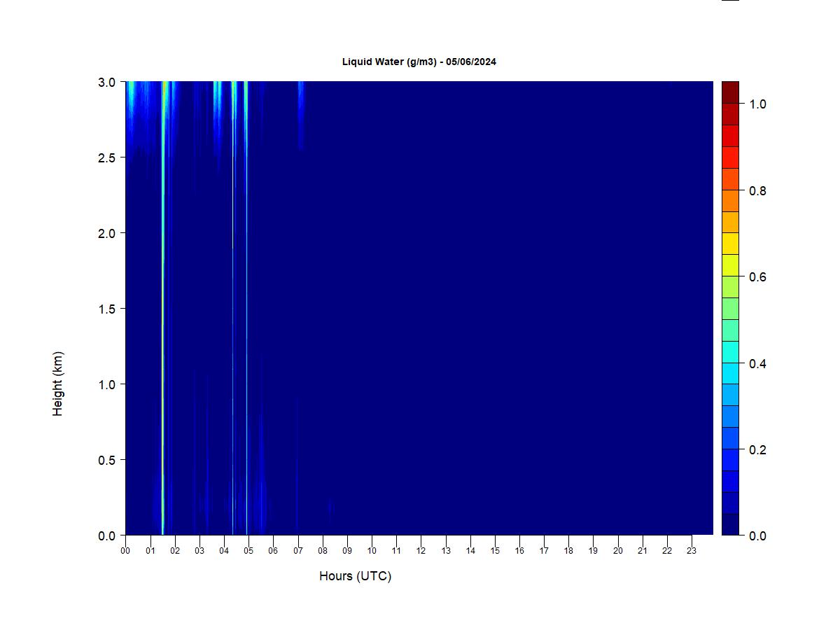Click the '3.0' height axis tick label
Image resolution: width=840 pixels, height=630 pixels.
click(107, 82)
